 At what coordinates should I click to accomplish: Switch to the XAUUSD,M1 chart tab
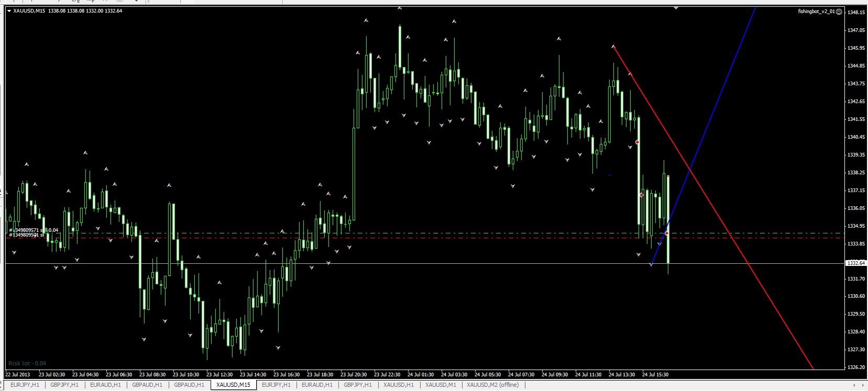coord(441,385)
